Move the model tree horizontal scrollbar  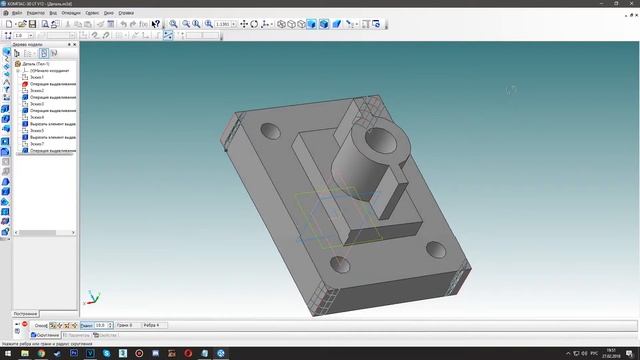38,233
